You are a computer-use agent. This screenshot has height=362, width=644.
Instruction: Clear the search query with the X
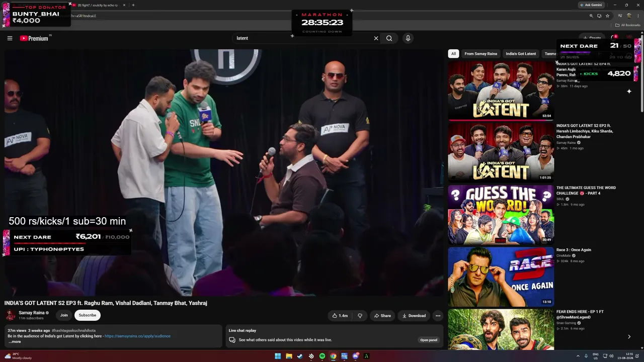pyautogui.click(x=376, y=38)
